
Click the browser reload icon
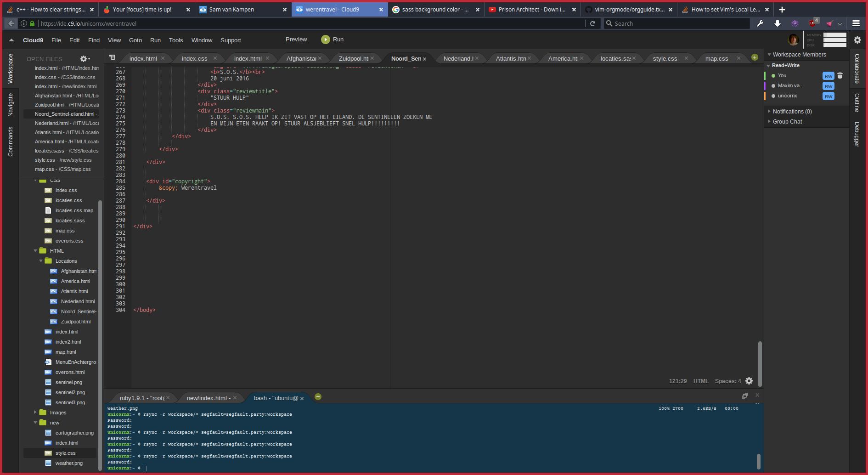[x=592, y=23]
